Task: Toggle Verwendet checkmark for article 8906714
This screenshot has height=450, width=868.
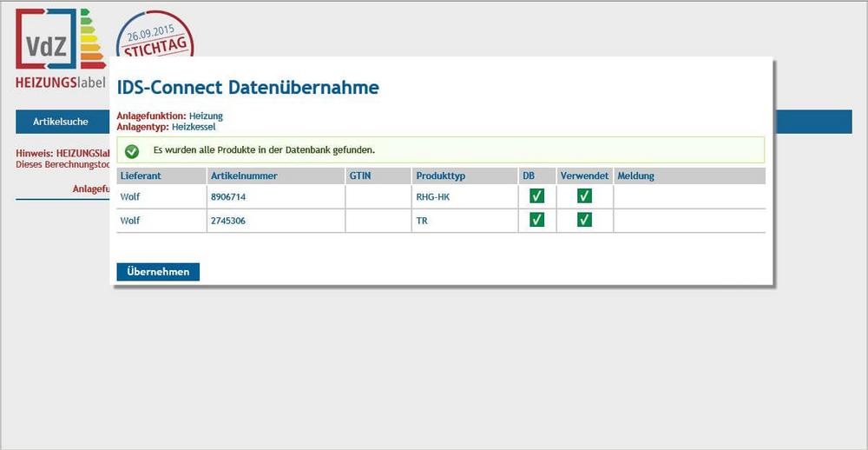Action: click(x=584, y=196)
